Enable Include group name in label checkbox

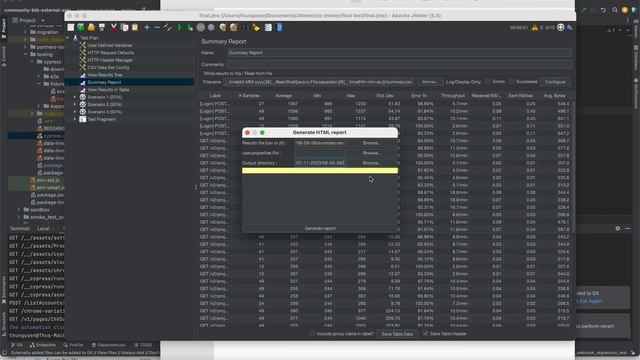tap(312, 333)
